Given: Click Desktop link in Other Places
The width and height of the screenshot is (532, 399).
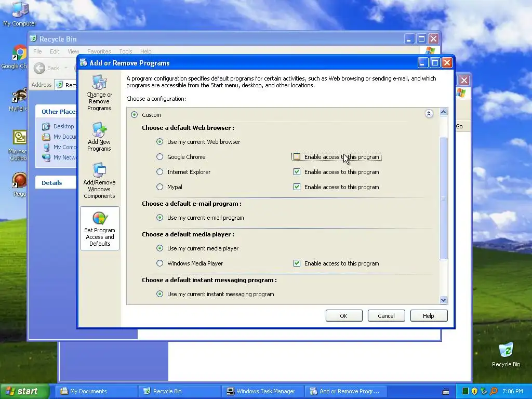Looking at the screenshot, I should coord(63,126).
